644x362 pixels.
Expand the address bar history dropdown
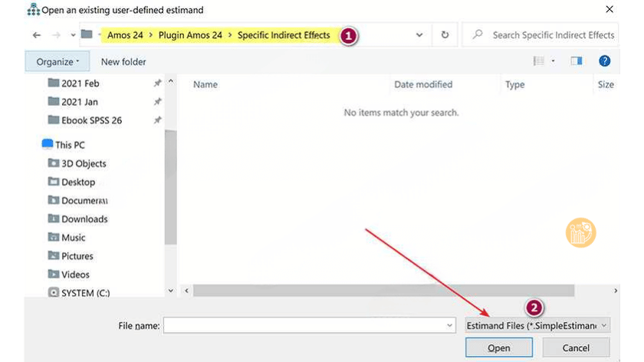(x=419, y=35)
